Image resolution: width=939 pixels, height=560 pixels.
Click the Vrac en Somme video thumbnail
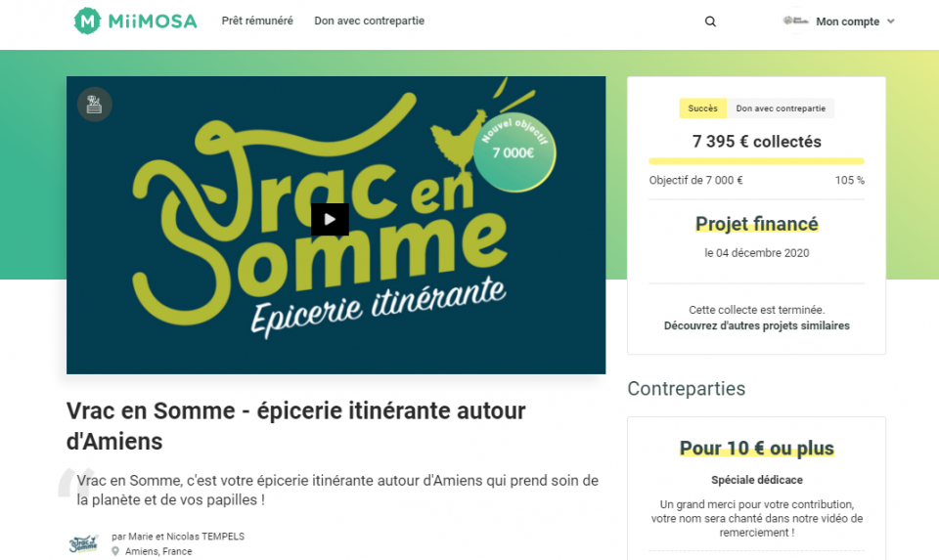coord(335,225)
